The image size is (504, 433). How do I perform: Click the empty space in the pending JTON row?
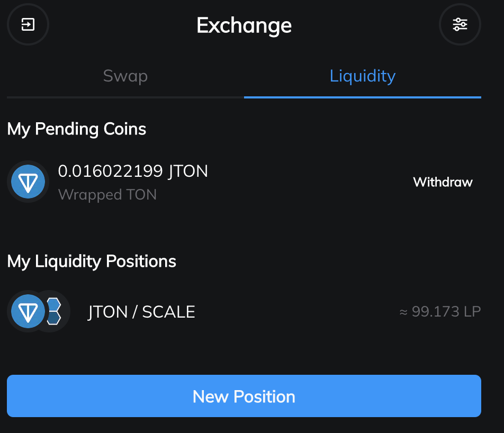point(307,182)
